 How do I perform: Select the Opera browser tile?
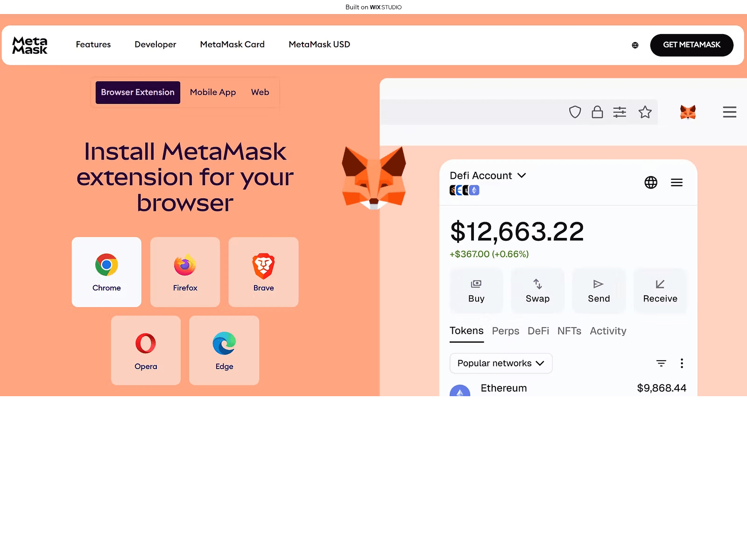tap(146, 350)
